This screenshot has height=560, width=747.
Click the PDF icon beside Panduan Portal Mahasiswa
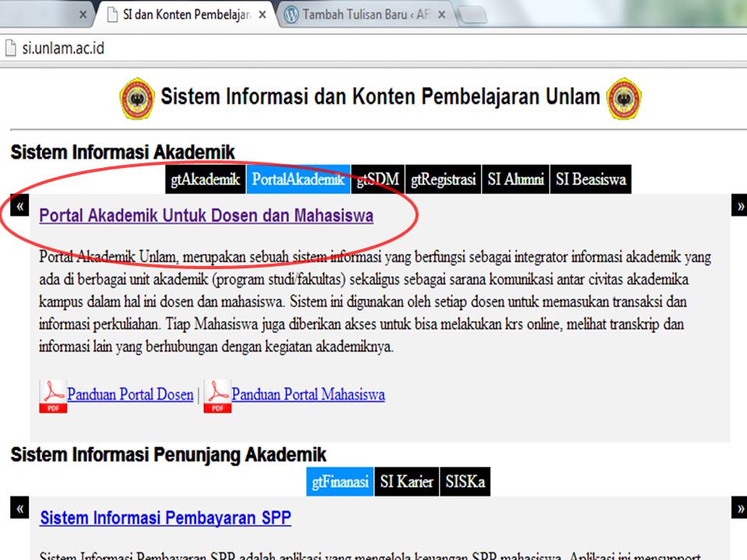pyautogui.click(x=218, y=396)
